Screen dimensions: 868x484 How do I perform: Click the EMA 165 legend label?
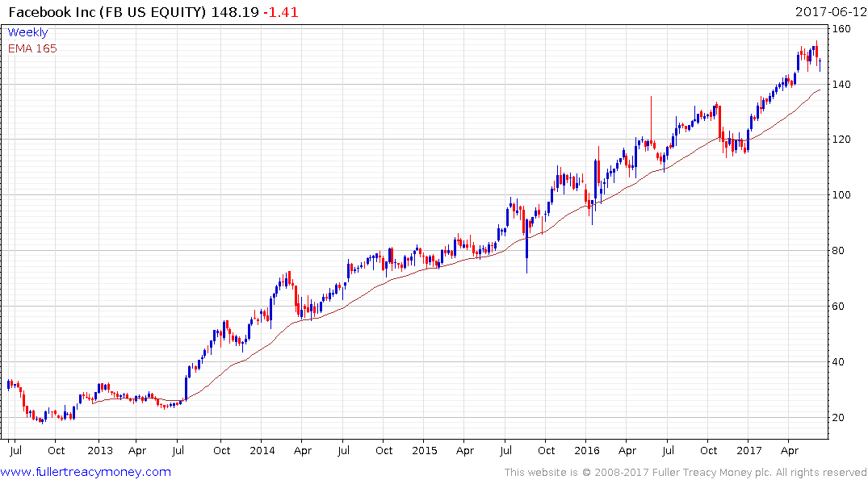(32, 48)
